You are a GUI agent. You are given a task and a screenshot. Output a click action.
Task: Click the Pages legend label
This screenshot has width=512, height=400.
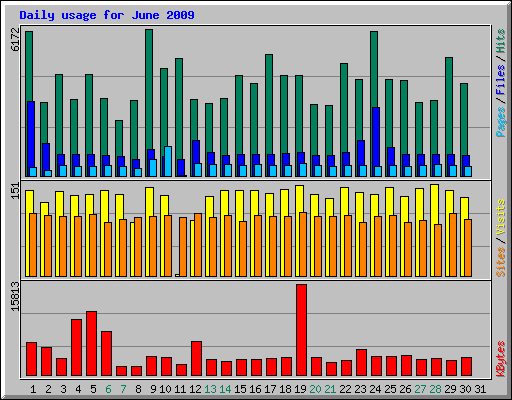pyautogui.click(x=501, y=122)
